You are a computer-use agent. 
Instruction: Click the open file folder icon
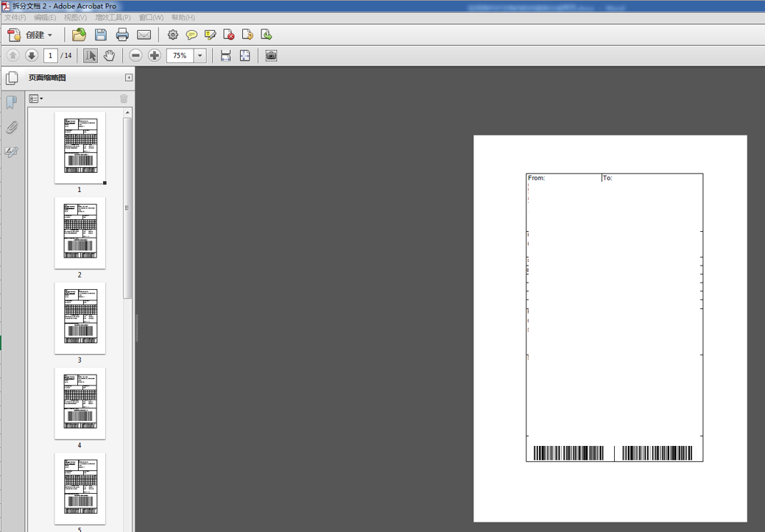[x=79, y=35]
